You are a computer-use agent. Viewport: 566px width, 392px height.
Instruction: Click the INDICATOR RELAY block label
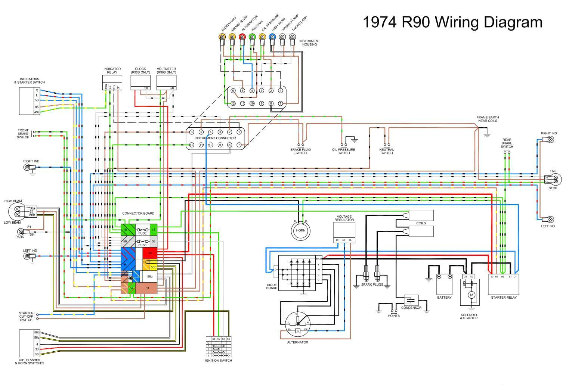pos(112,71)
